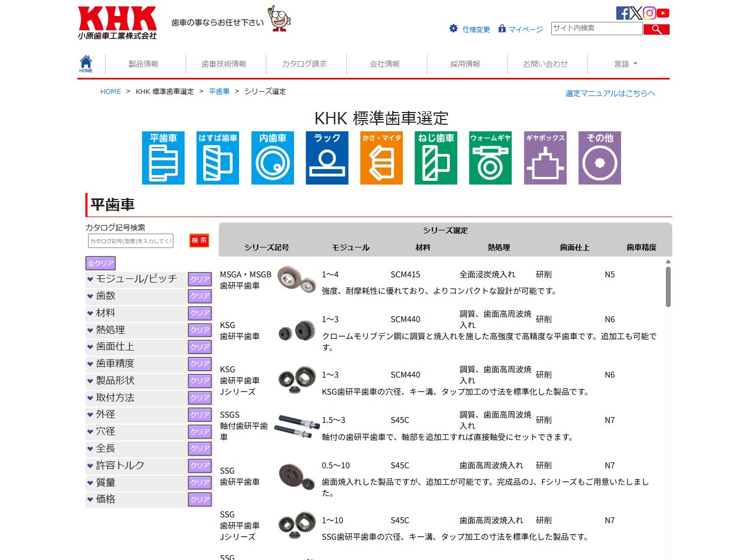Open the ギヤボックス gearbox category icon

545,158
